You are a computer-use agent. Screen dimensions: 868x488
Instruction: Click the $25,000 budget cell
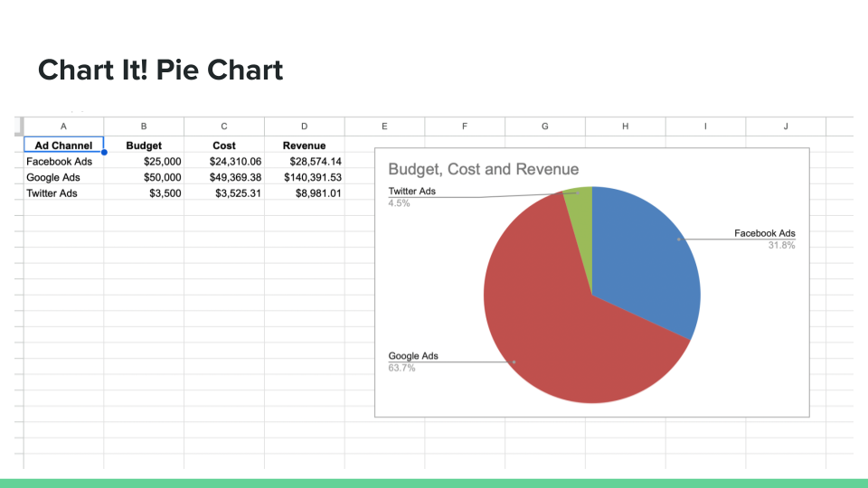(x=144, y=161)
